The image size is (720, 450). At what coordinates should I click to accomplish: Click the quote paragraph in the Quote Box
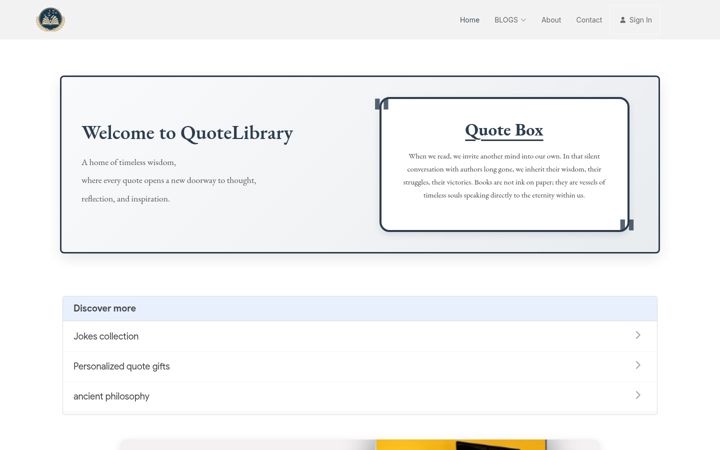pyautogui.click(x=504, y=176)
